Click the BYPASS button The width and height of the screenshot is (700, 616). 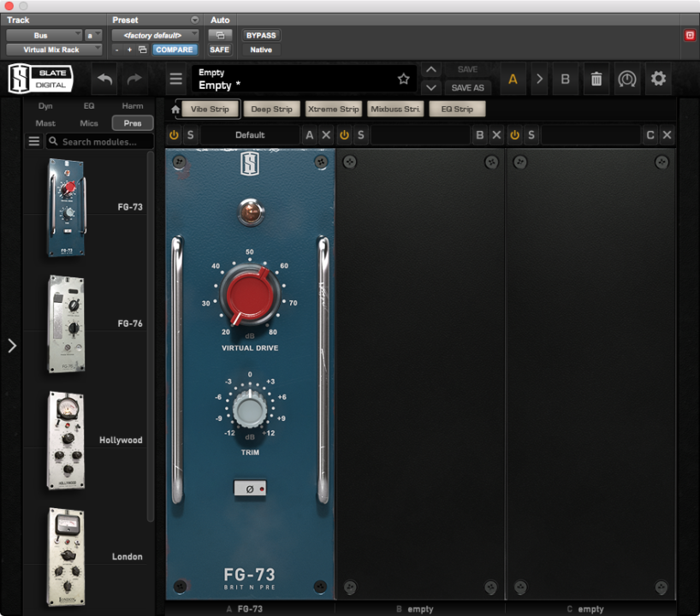(x=261, y=35)
